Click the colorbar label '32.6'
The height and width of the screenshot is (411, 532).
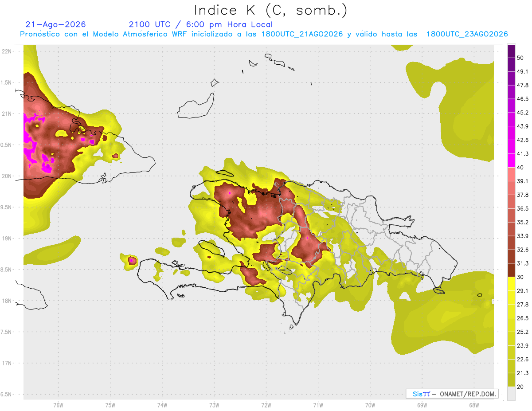click(523, 250)
